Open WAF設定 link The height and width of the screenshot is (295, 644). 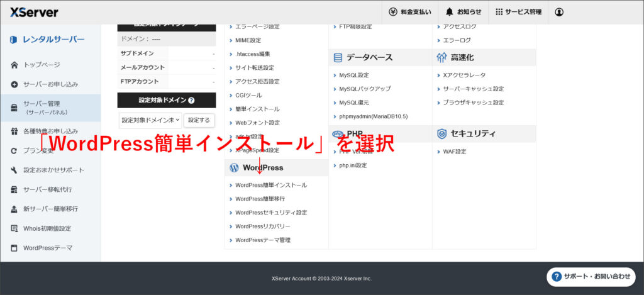click(455, 152)
